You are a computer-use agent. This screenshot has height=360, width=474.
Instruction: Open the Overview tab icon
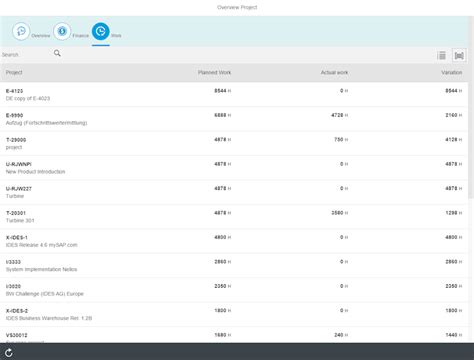coord(21,31)
